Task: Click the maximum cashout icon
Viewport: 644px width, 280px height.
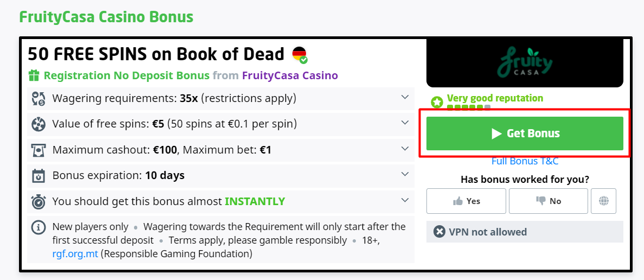Action: [x=39, y=150]
